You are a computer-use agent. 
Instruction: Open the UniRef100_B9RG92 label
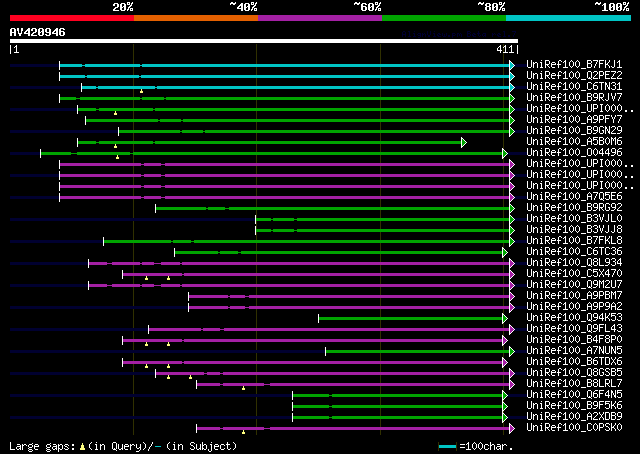coord(574,208)
